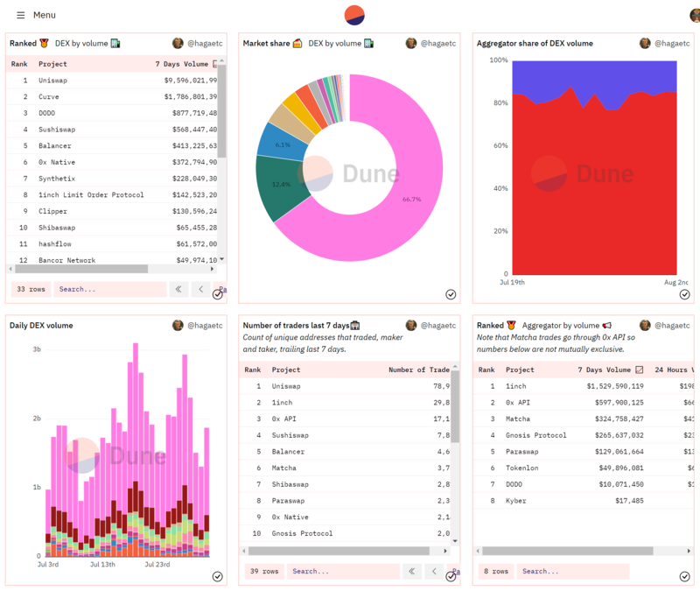
Task: Click the Search field in the 8 rows Aggregator table
Action: point(572,571)
